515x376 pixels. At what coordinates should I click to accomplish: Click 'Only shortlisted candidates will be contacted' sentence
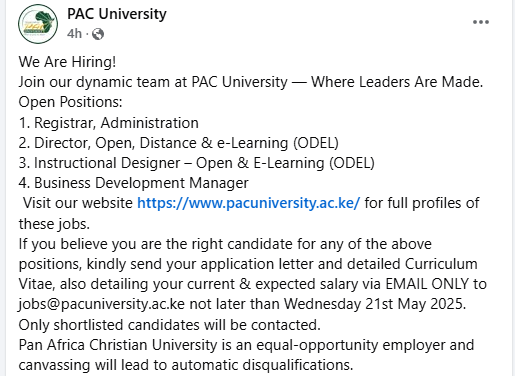coord(169,325)
